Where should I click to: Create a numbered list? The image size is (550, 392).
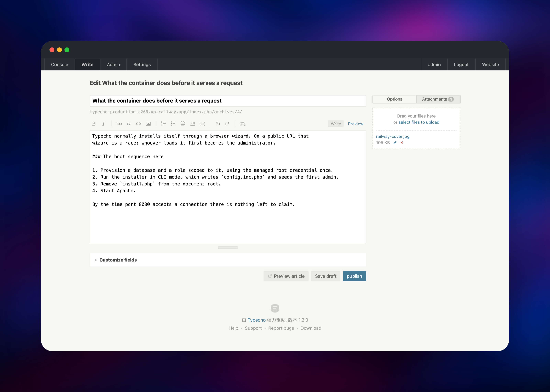tap(163, 124)
